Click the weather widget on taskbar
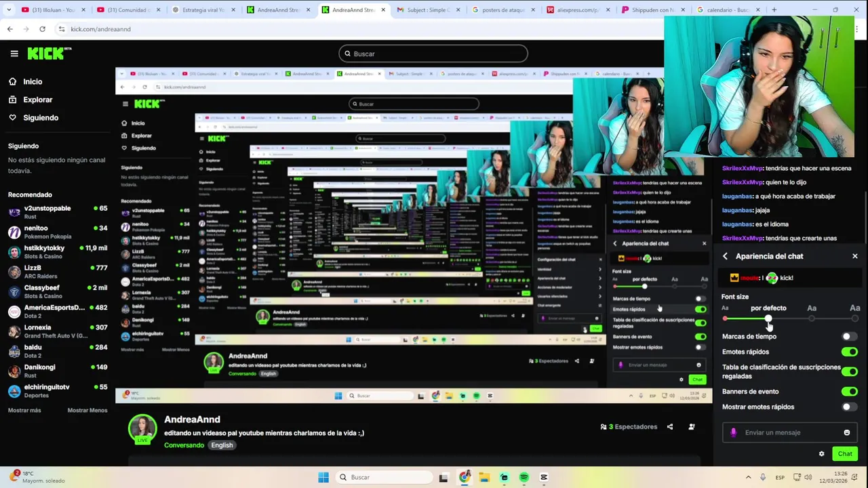 click(37, 477)
